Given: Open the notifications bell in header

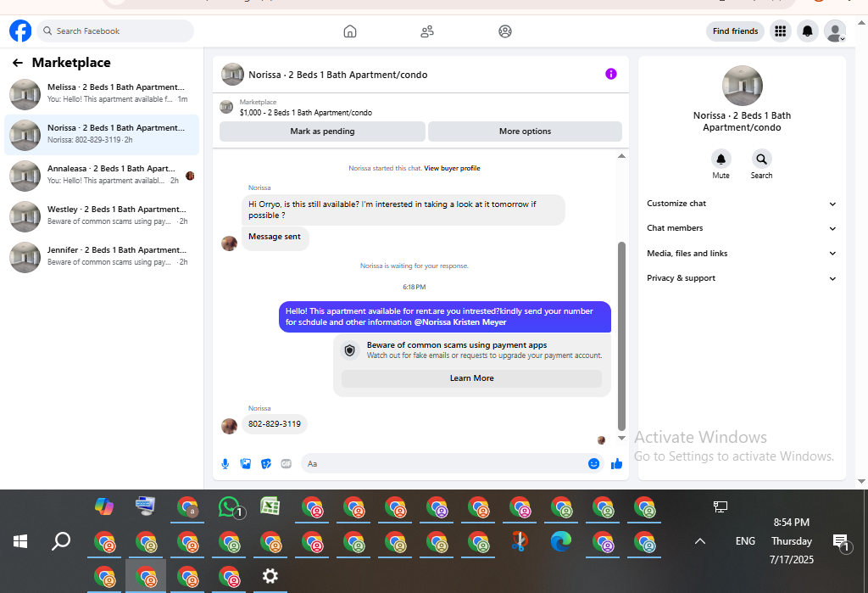Looking at the screenshot, I should click(x=808, y=31).
